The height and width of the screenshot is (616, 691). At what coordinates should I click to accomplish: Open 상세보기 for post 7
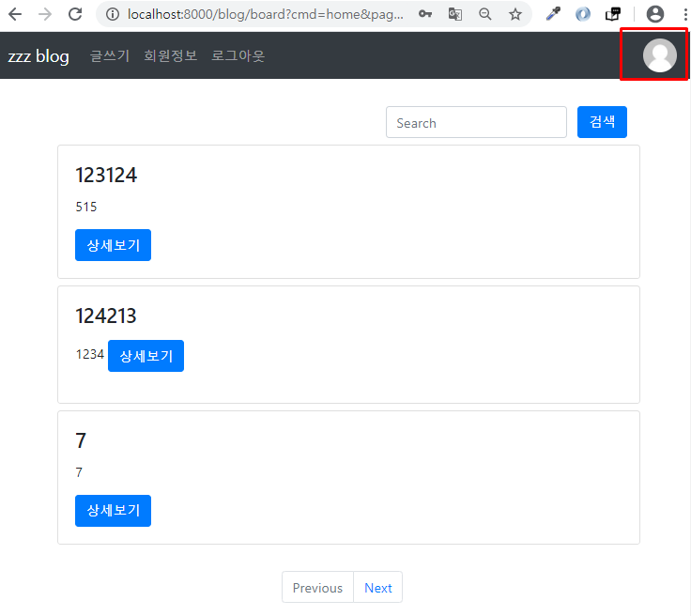(x=113, y=511)
